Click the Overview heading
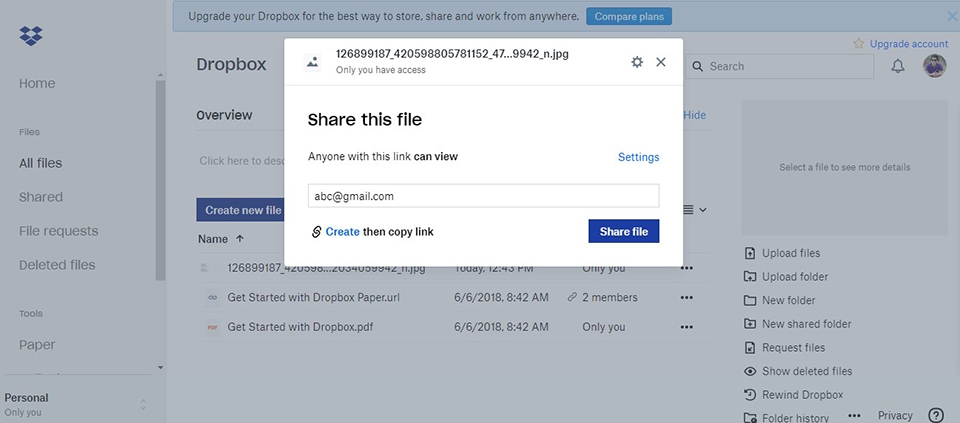This screenshot has height=423, width=960. [224, 115]
